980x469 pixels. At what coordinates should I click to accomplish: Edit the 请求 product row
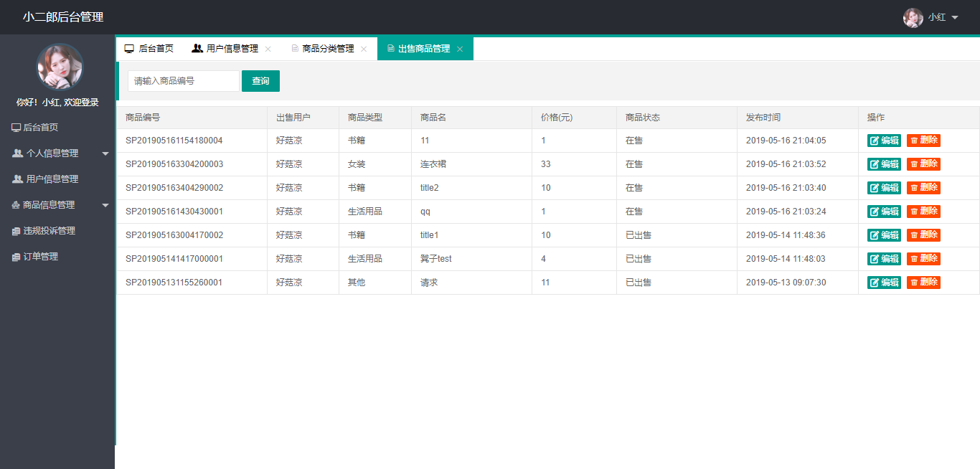pos(884,283)
